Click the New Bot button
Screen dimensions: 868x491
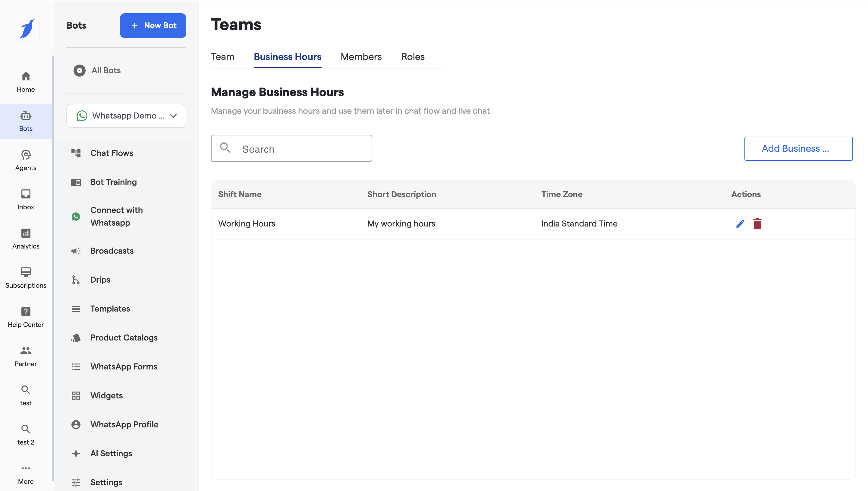click(153, 26)
